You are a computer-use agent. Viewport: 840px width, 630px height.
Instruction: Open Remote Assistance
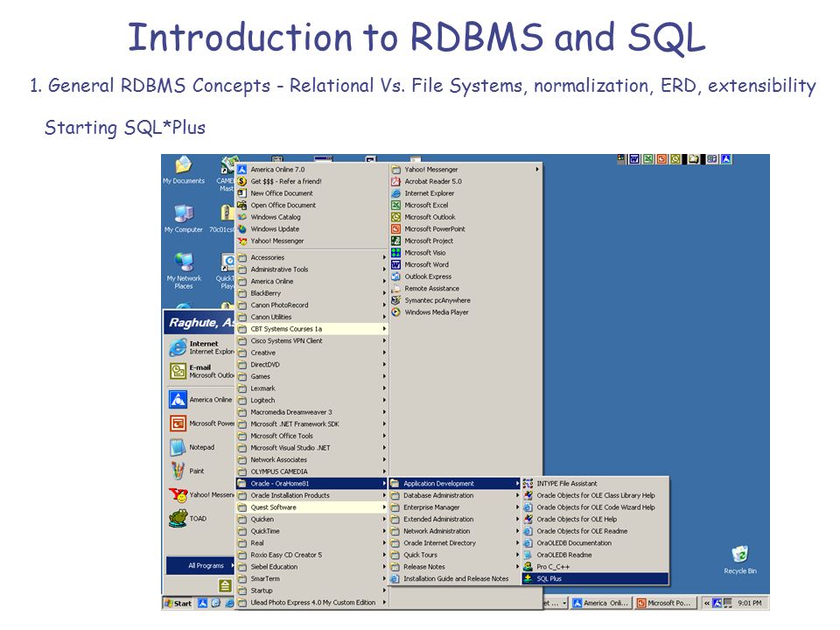click(x=465, y=288)
